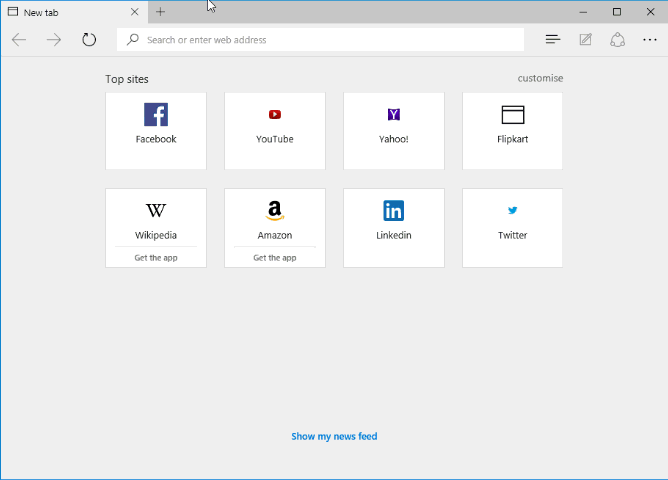Go back with the back arrow
Viewport: 668px width, 480px height.
[x=19, y=40]
